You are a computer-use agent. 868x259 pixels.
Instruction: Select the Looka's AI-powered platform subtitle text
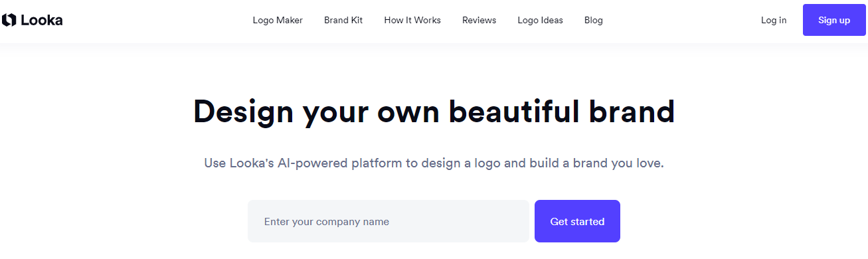tap(434, 163)
